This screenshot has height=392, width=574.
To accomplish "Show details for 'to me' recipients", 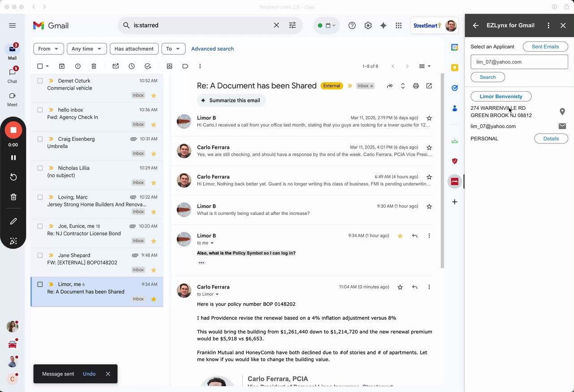I will point(212,243).
